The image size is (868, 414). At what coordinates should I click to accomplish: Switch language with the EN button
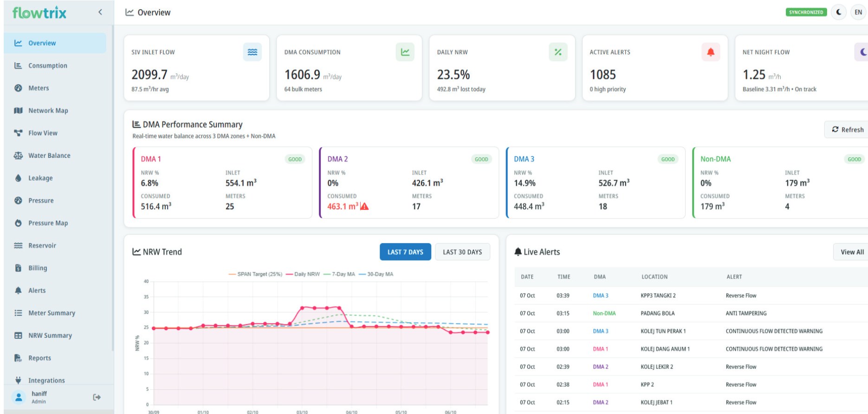pos(858,13)
